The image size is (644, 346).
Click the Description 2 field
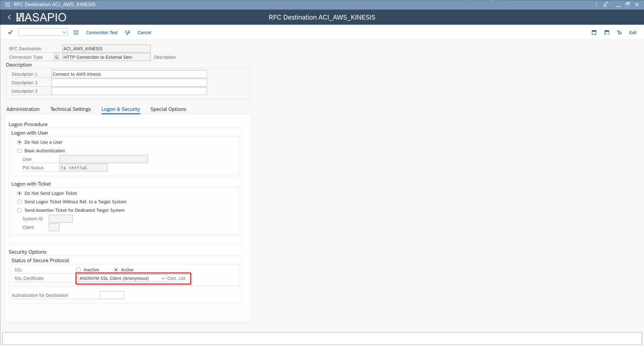tap(129, 83)
